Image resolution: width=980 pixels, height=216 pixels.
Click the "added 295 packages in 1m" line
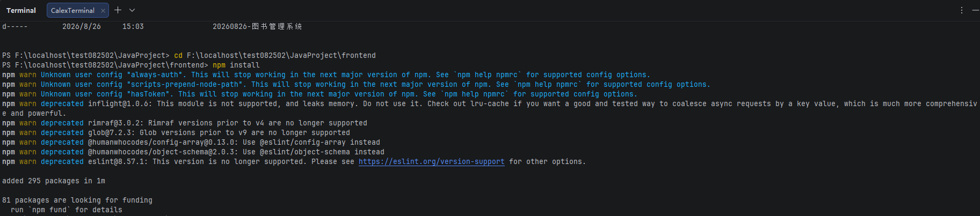[54, 181]
